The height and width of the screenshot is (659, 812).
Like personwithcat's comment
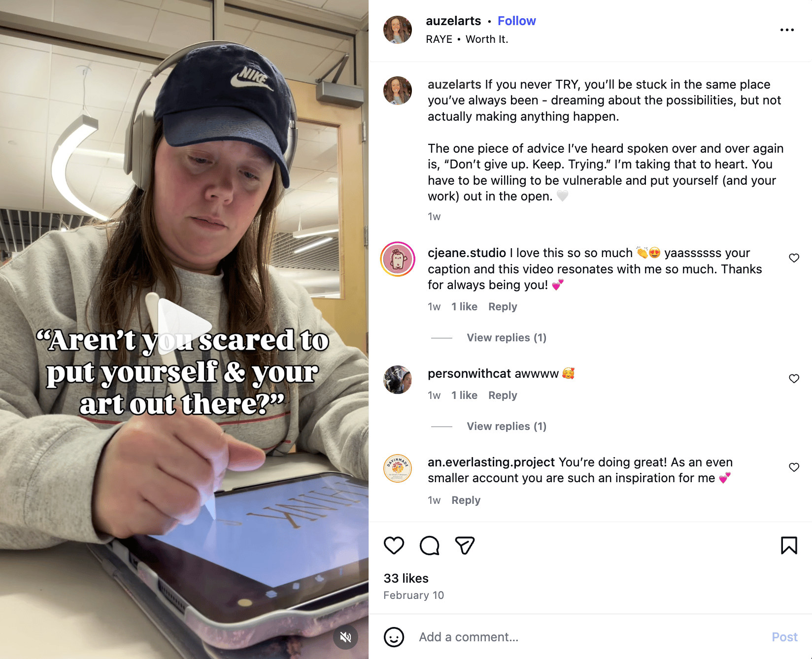(x=794, y=379)
